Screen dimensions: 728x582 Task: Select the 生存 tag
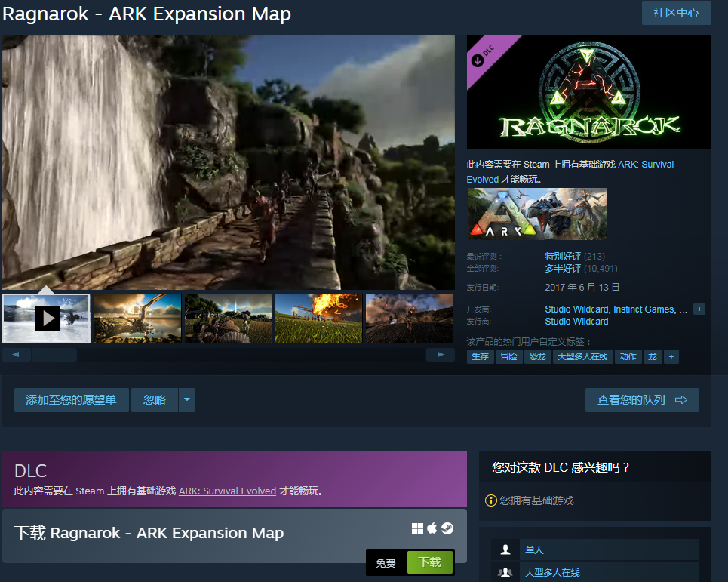pyautogui.click(x=480, y=356)
